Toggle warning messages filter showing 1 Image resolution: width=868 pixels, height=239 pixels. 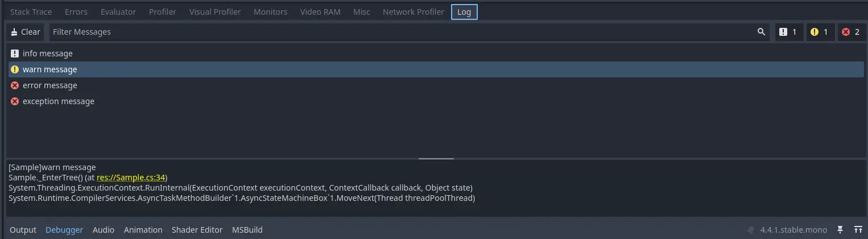(819, 32)
